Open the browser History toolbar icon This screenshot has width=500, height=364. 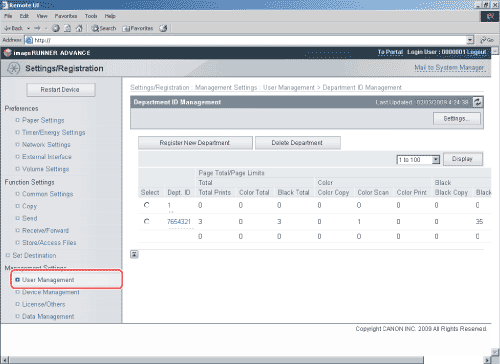[163, 28]
